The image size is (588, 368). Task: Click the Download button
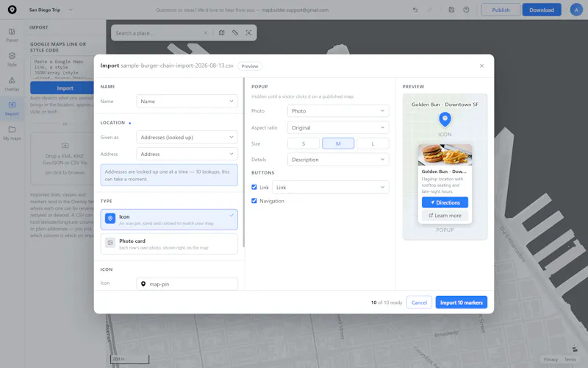pos(542,10)
